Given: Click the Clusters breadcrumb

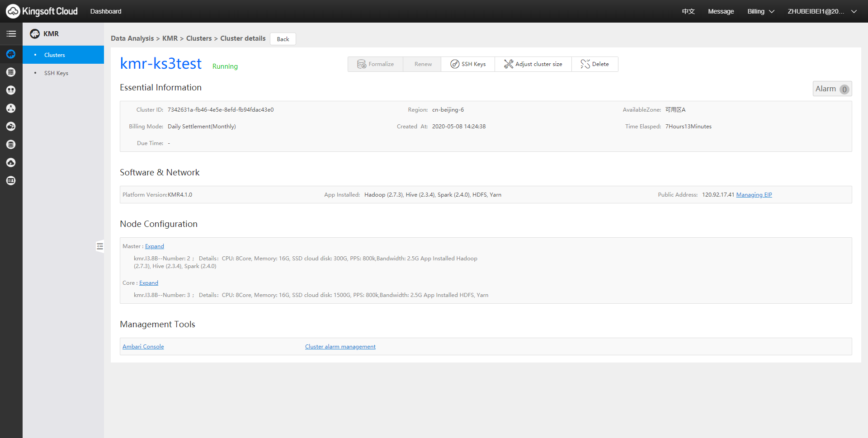Looking at the screenshot, I should coord(199,38).
